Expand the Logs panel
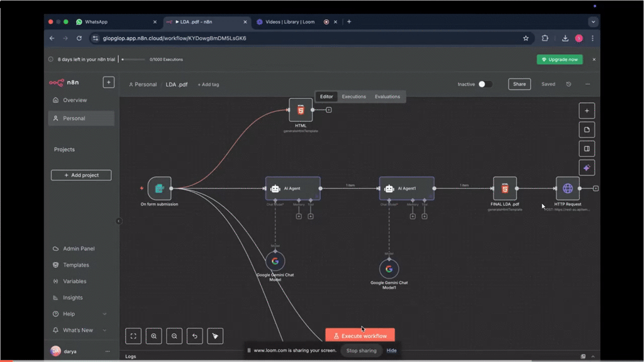Viewport: 644px width, 362px height. coord(592,356)
